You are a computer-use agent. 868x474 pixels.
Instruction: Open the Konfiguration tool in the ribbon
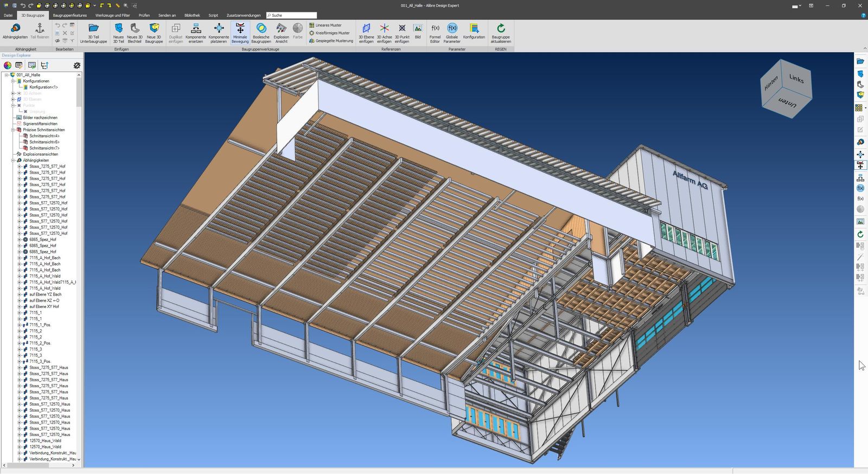click(x=474, y=31)
